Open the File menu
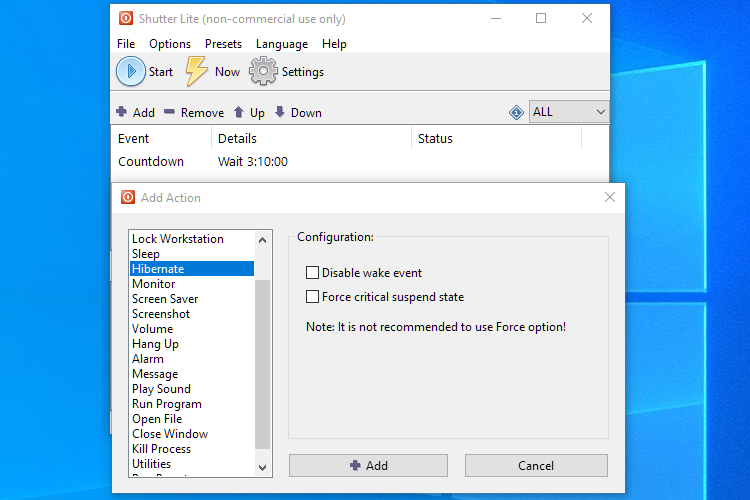Screen dimensions: 750x500 point(126,44)
